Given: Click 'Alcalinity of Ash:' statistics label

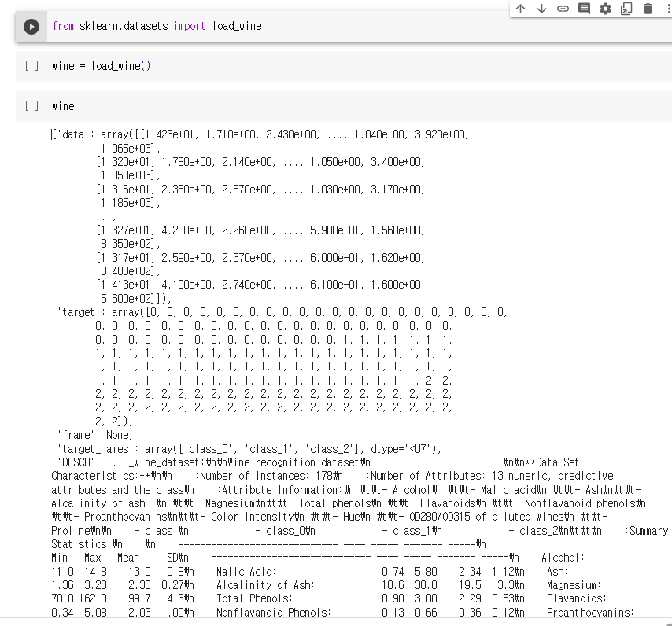Looking at the screenshot, I should click(x=265, y=585).
